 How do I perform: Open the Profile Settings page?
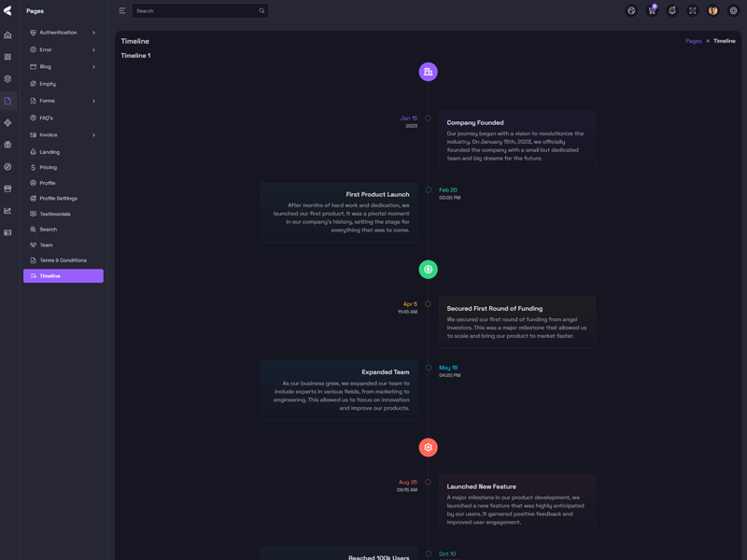click(x=58, y=199)
